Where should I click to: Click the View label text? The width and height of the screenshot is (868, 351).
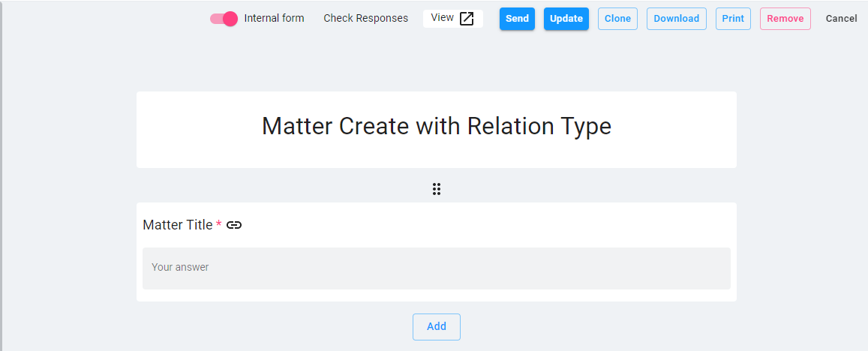(x=442, y=18)
